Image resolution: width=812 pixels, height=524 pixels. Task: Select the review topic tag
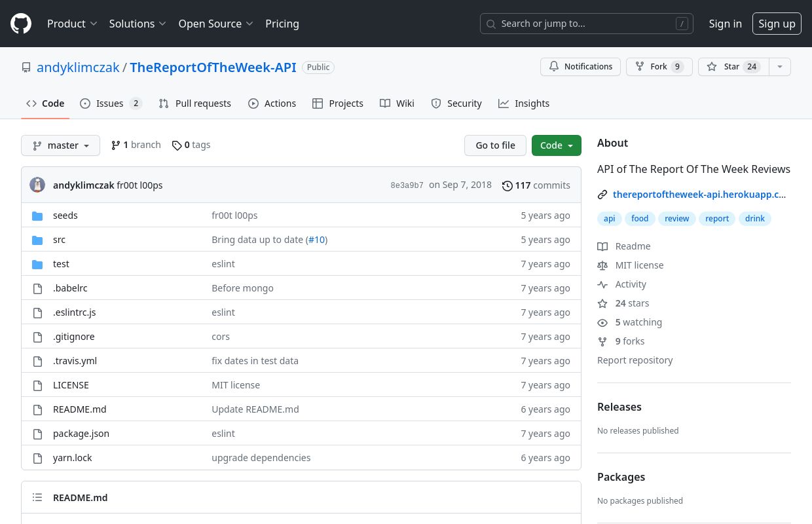click(x=676, y=219)
